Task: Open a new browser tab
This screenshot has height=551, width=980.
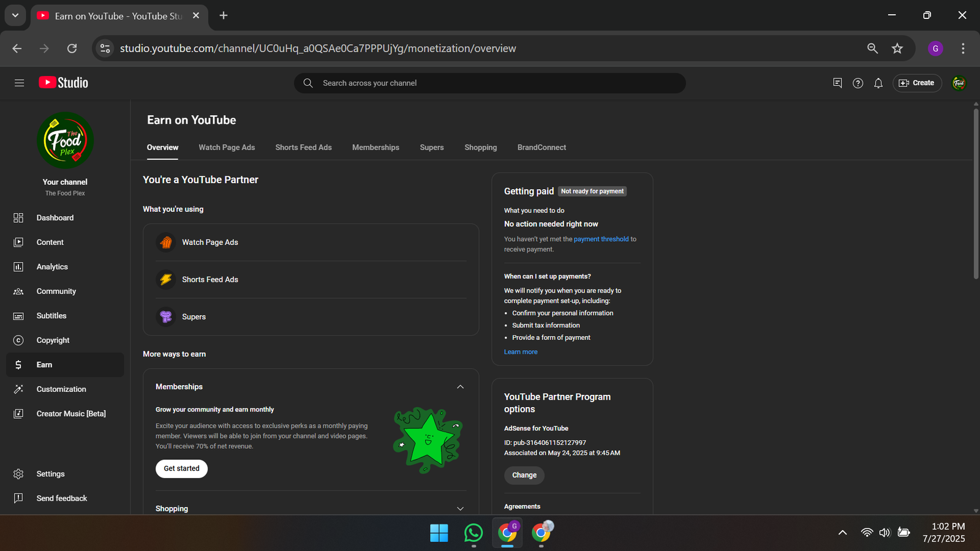Action: (224, 15)
